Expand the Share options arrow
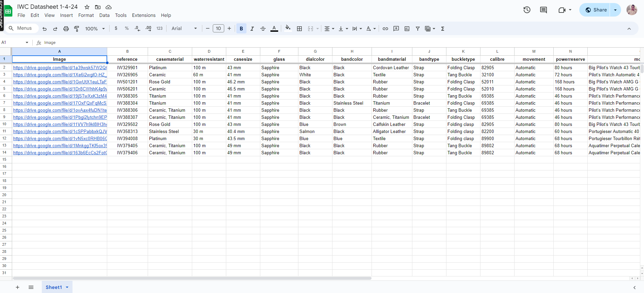The height and width of the screenshot is (293, 644). click(x=615, y=10)
